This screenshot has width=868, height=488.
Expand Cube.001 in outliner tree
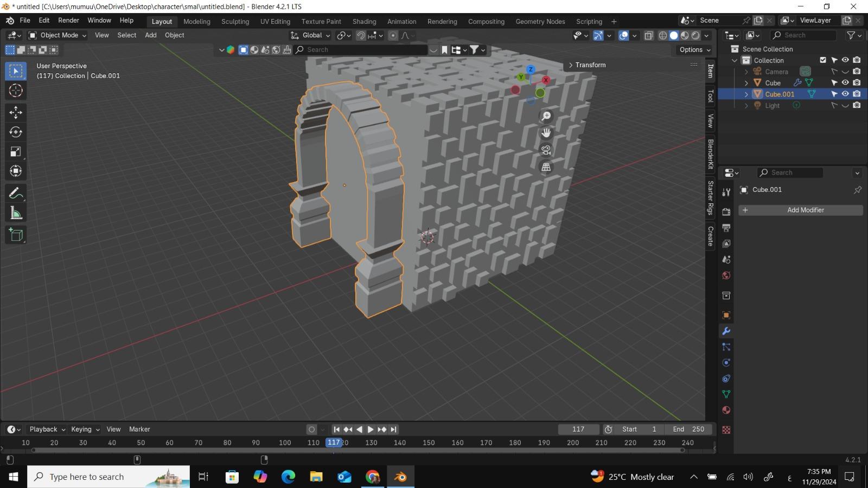point(746,94)
